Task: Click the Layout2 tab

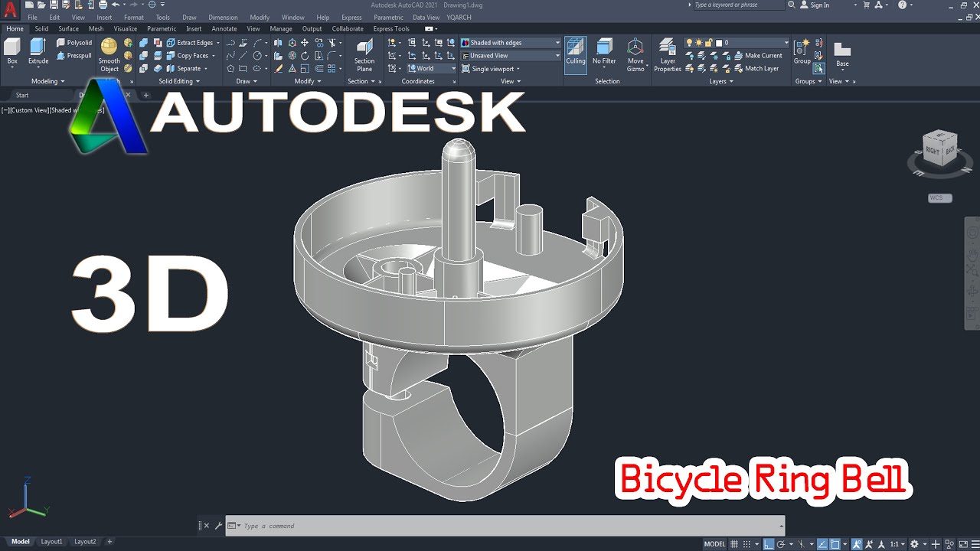Action: pyautogui.click(x=85, y=542)
